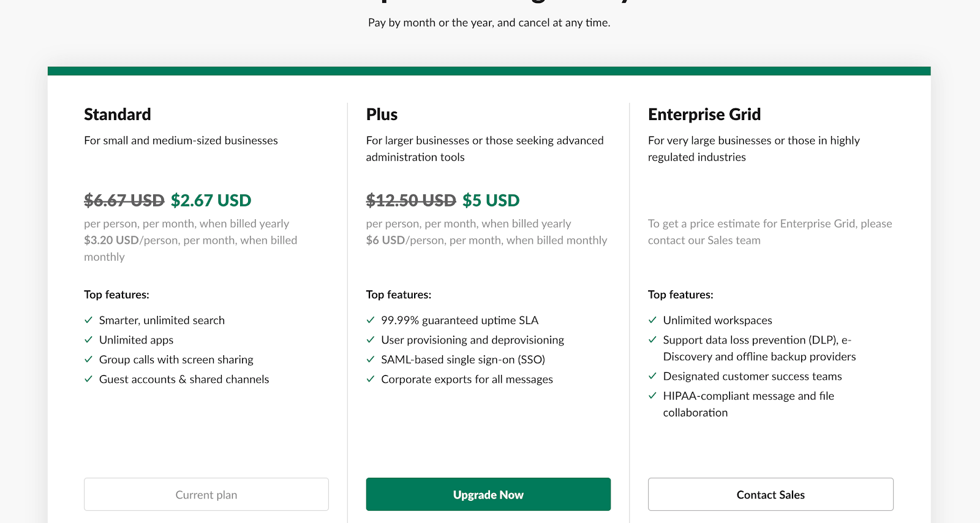
Task: Click checkmark beside Smarter, unlimited search
Action: (88, 320)
